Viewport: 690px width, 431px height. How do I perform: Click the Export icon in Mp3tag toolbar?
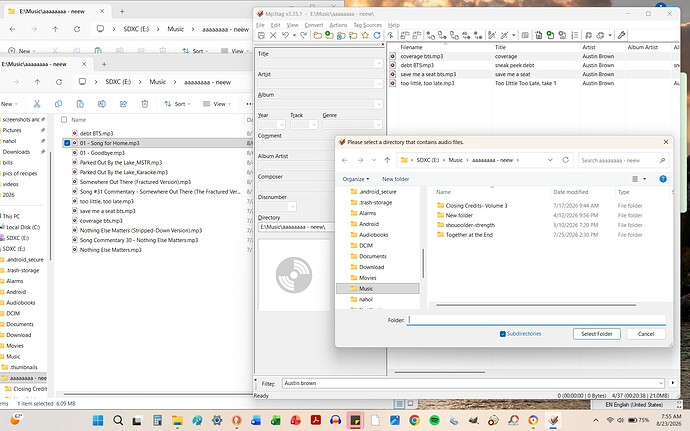(x=538, y=35)
